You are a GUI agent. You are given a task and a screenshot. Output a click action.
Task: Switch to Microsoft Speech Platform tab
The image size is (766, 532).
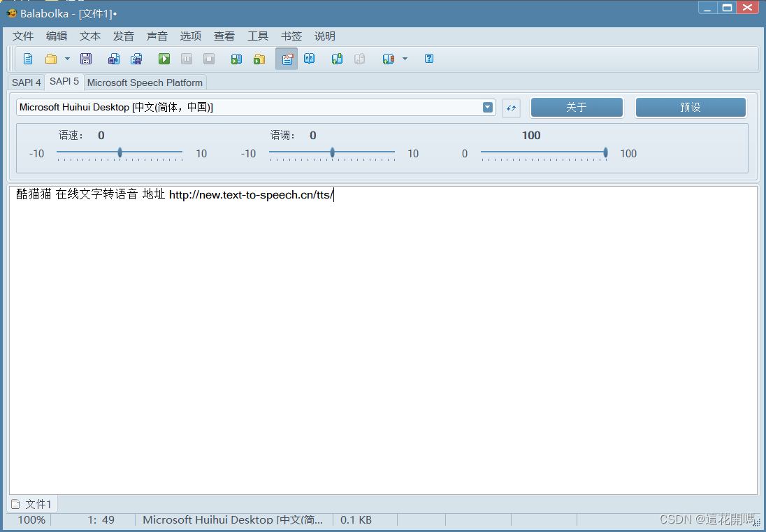click(x=145, y=82)
